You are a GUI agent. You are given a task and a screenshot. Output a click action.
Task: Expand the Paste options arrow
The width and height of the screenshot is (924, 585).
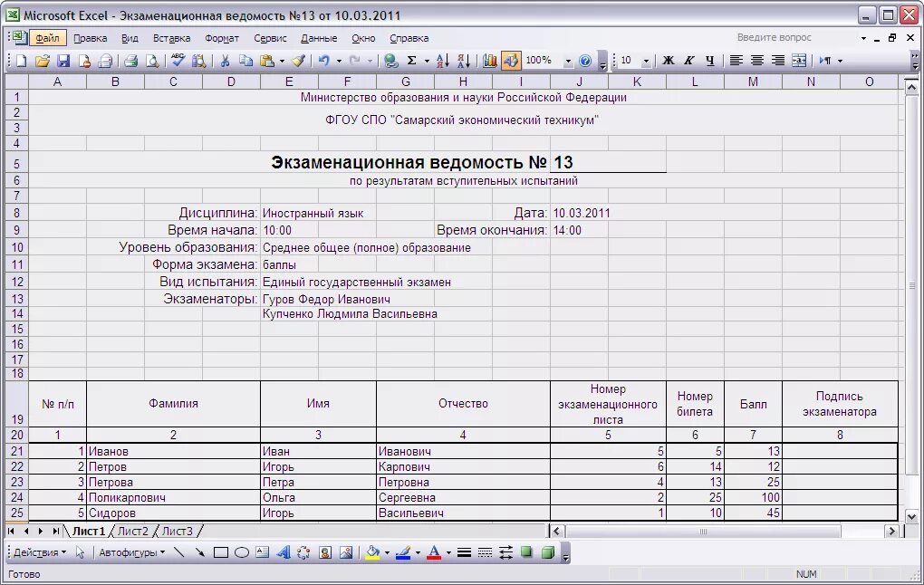[x=282, y=61]
